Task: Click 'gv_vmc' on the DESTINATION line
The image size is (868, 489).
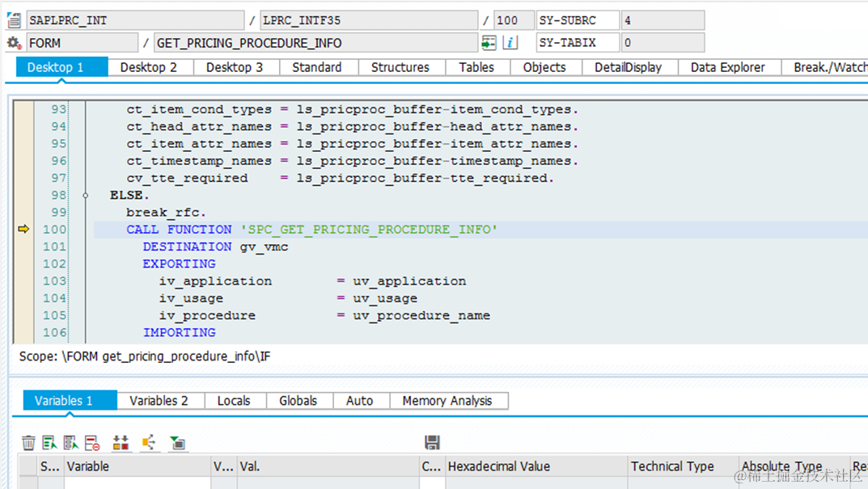Action: point(264,247)
